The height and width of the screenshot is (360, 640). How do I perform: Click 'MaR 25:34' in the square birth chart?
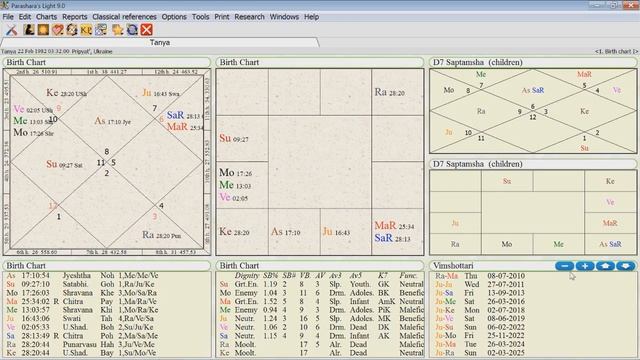[x=394, y=226]
